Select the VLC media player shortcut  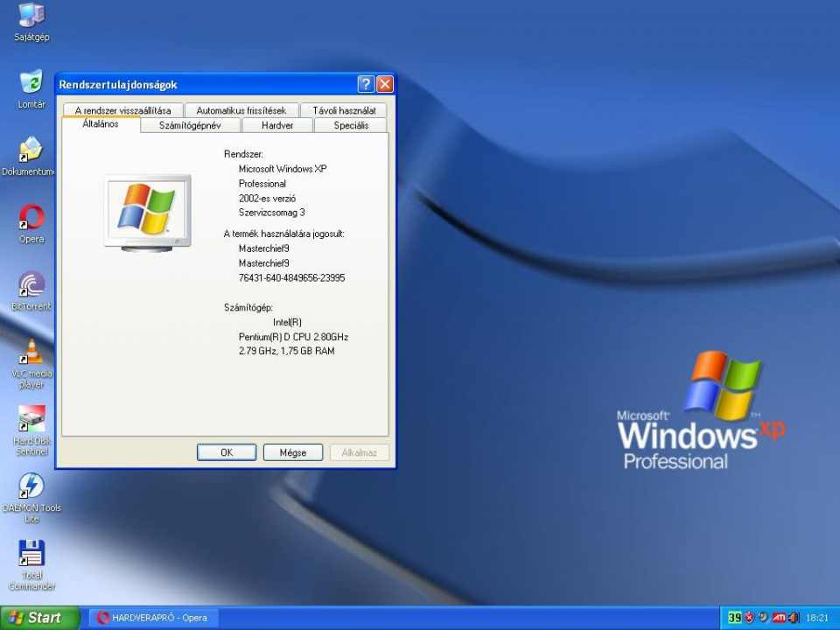coord(31,364)
